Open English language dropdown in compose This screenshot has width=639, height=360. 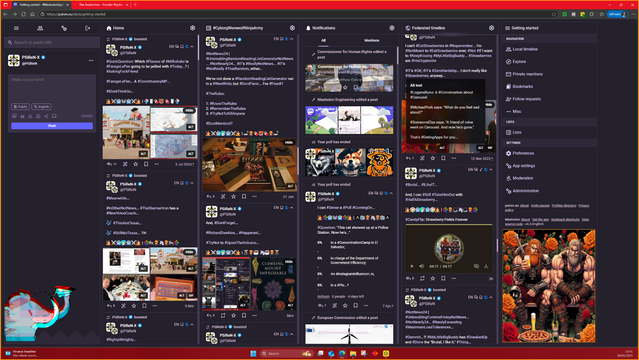point(42,106)
